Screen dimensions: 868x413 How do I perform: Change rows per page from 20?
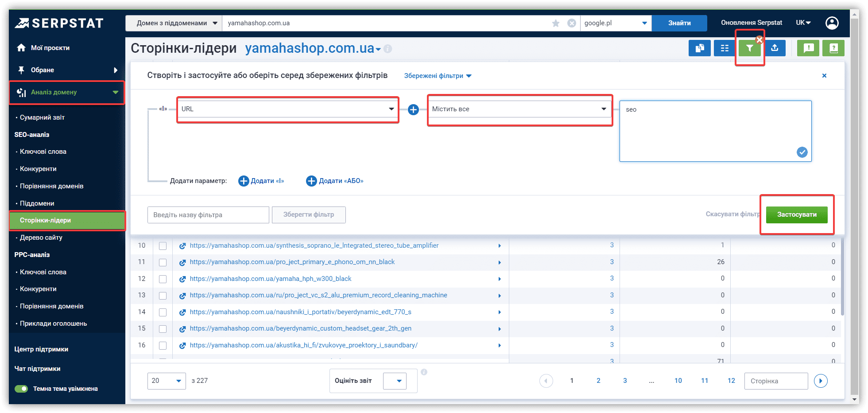click(x=167, y=381)
